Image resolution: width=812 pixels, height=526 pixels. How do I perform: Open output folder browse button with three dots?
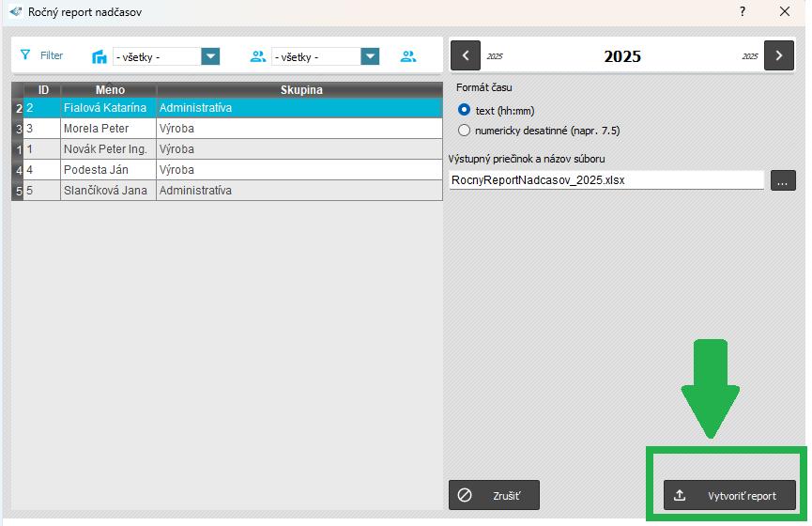783,179
